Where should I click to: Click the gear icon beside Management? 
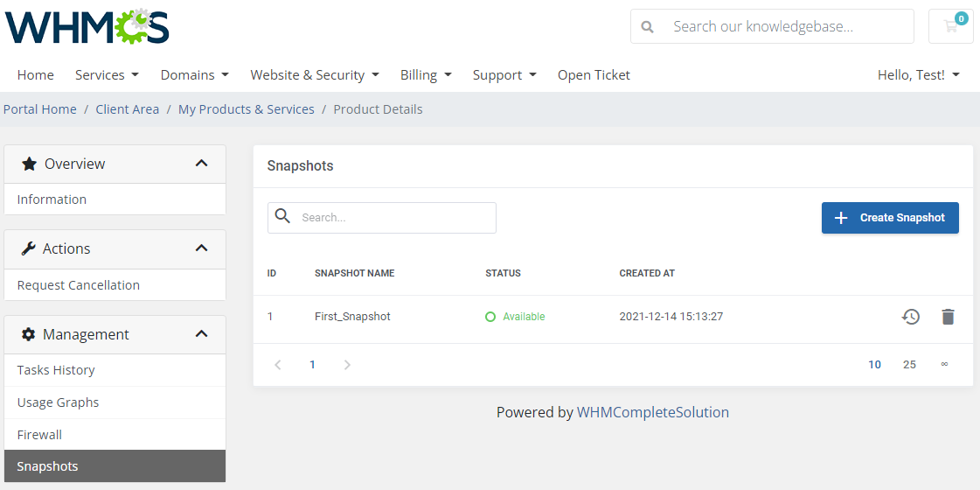[x=28, y=335]
